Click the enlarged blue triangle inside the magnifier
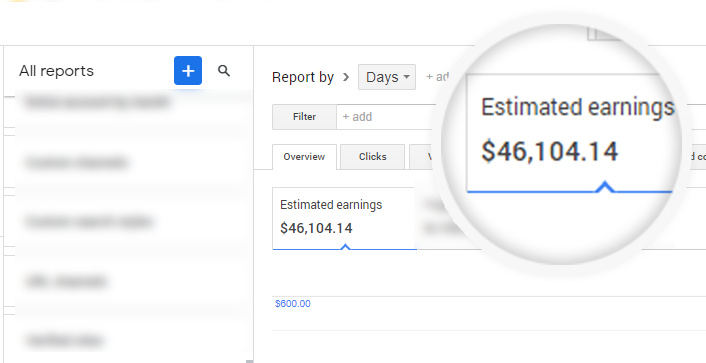 [606, 186]
